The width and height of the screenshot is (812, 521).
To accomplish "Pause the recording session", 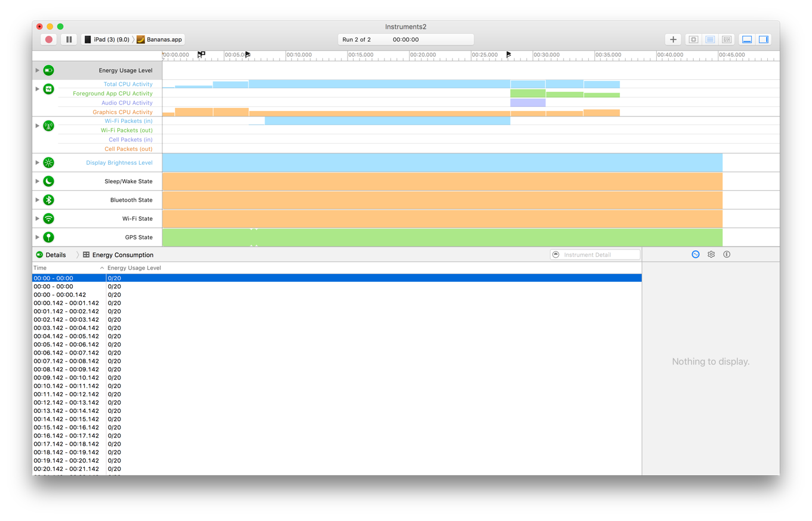I will click(69, 39).
